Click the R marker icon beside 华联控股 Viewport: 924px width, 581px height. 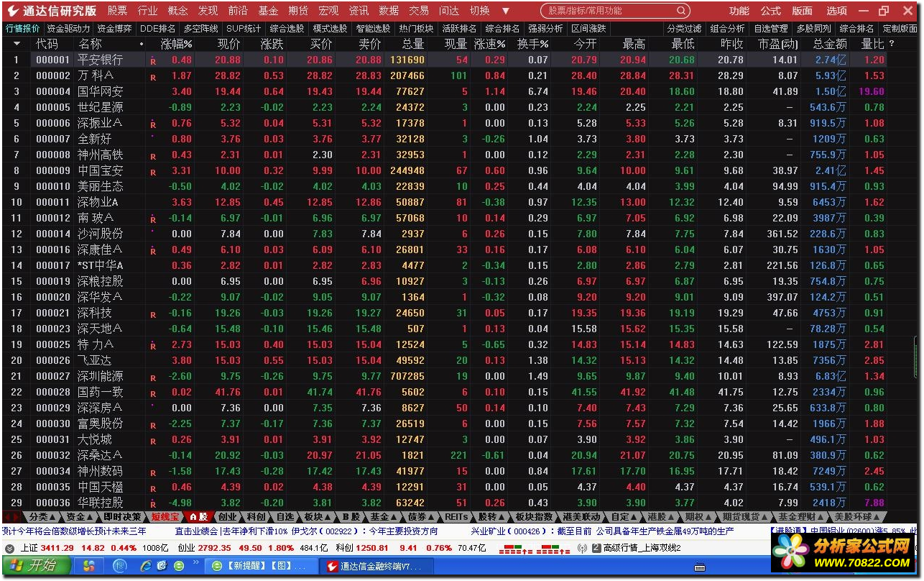click(153, 503)
